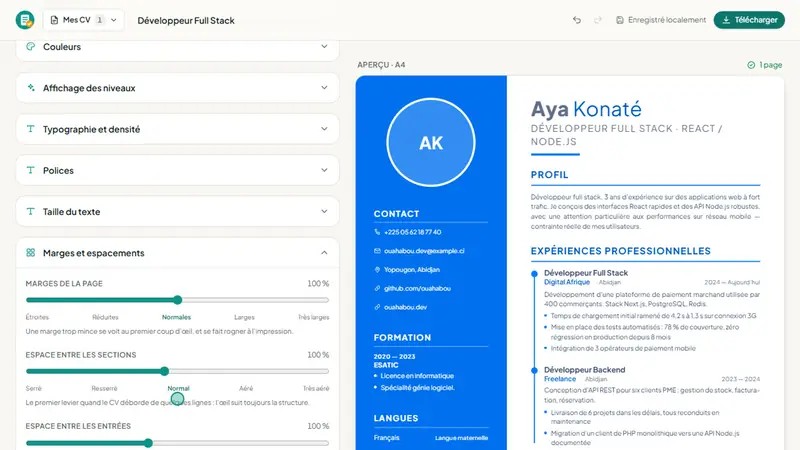Click the document icon beside Mes CV
Viewport: 800px width, 450px height.
(x=54, y=20)
